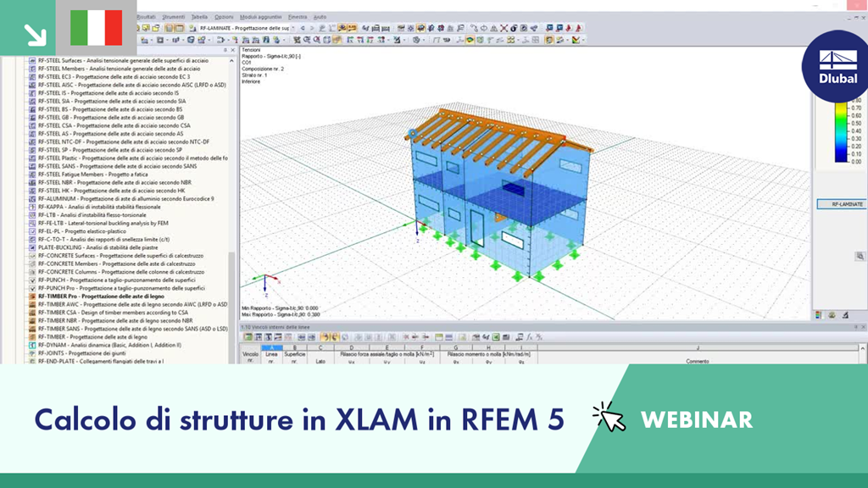The width and height of the screenshot is (868, 488).
Task: Select RF-ALUMINUM in the module tree
Action: (x=125, y=198)
